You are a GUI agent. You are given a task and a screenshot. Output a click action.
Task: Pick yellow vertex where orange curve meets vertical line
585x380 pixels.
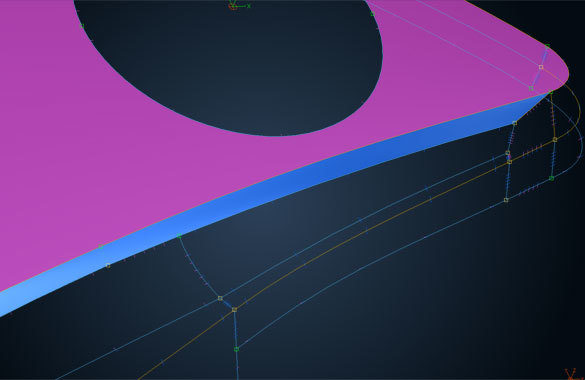234,310
